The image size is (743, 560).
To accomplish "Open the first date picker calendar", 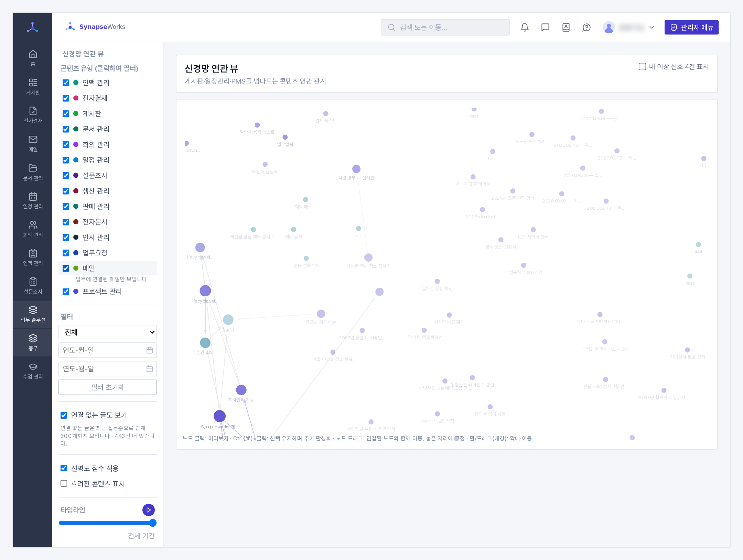I will pos(150,350).
